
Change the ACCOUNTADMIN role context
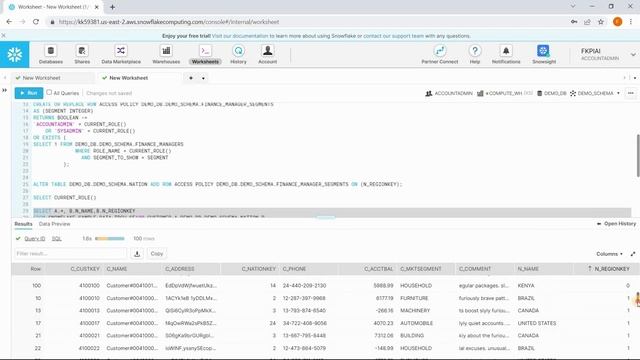click(x=449, y=93)
